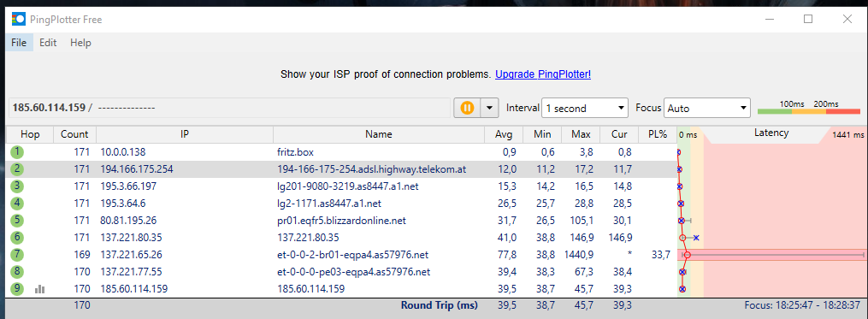Open the File menu
The height and width of the screenshot is (319, 868).
(19, 43)
